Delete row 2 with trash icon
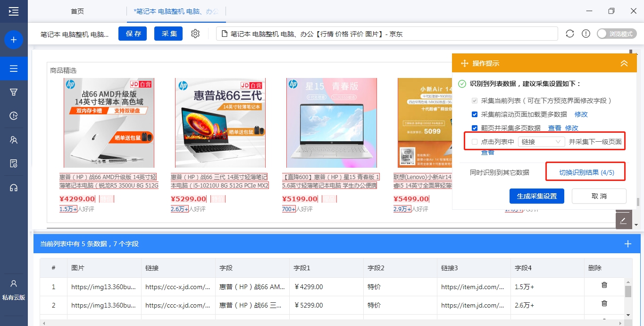This screenshot has width=644, height=326. (x=604, y=303)
